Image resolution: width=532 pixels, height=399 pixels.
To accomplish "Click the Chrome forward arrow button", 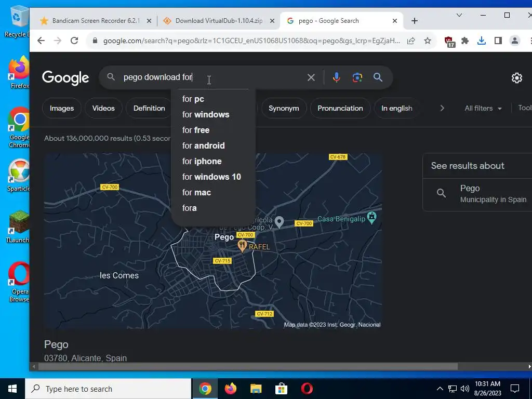I will [x=58, y=41].
